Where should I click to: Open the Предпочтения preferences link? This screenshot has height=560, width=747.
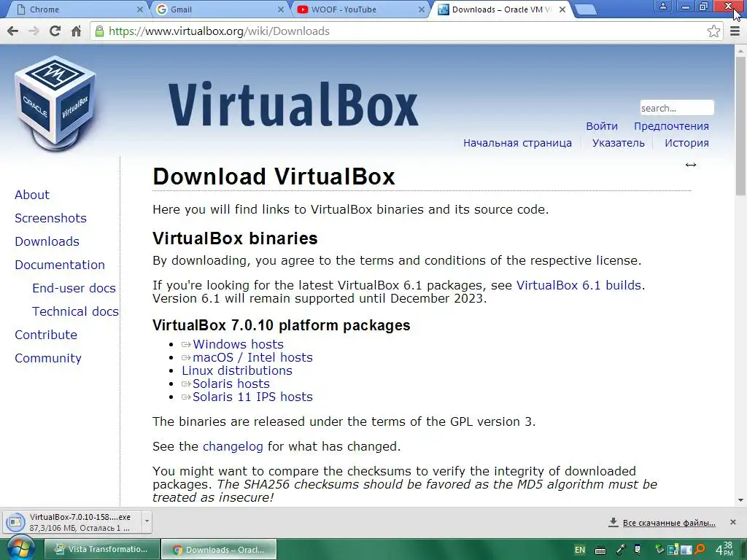pos(671,126)
